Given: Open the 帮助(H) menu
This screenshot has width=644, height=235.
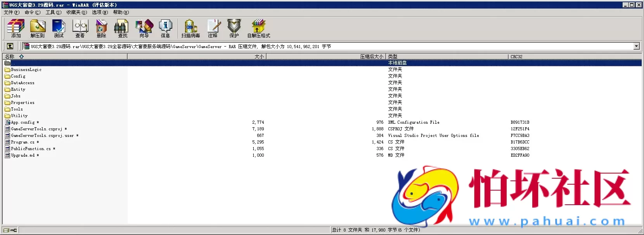Looking at the screenshot, I should (x=121, y=12).
